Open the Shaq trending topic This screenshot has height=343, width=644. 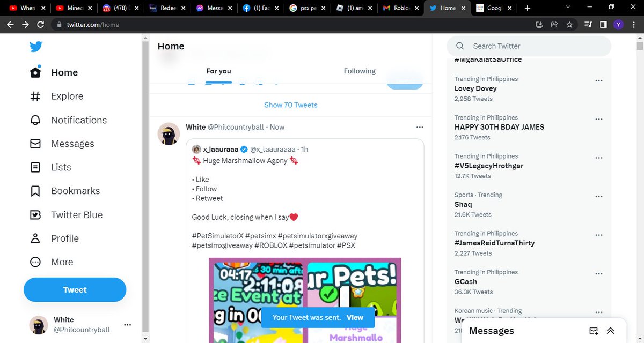[463, 204]
